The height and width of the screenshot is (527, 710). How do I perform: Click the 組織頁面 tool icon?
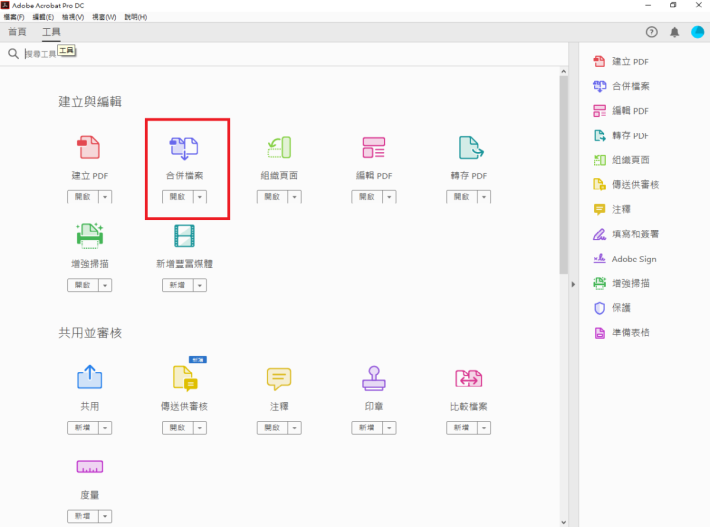click(x=279, y=148)
